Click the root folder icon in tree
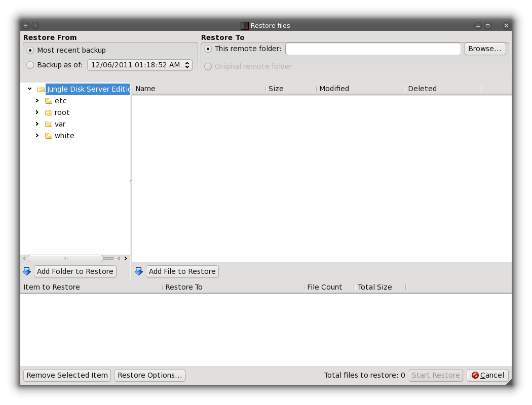 tap(49, 112)
